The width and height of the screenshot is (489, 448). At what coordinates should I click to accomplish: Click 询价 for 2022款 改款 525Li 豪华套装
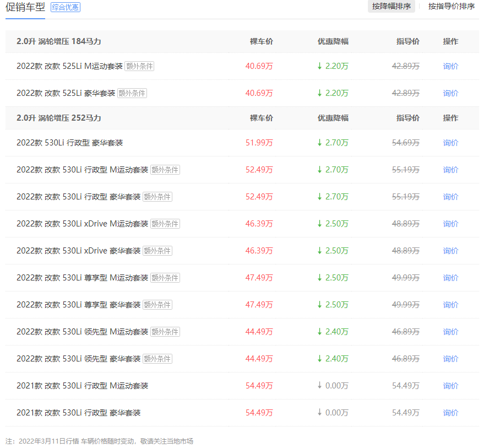pyautogui.click(x=450, y=93)
